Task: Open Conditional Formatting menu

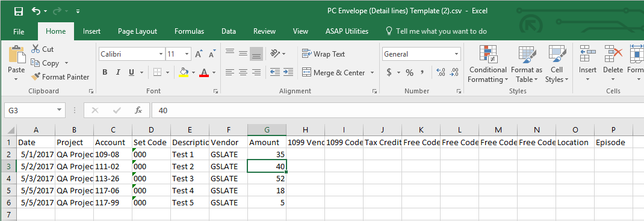Action: tap(488, 64)
